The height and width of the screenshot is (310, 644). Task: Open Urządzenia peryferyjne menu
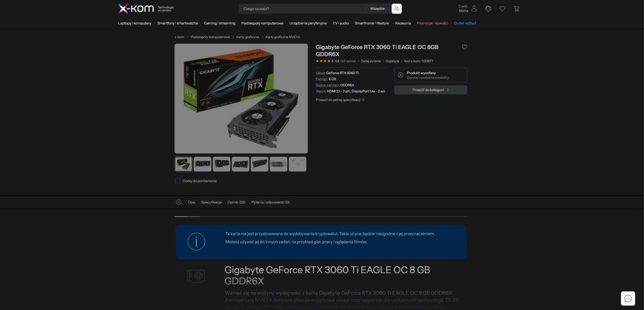tap(308, 23)
